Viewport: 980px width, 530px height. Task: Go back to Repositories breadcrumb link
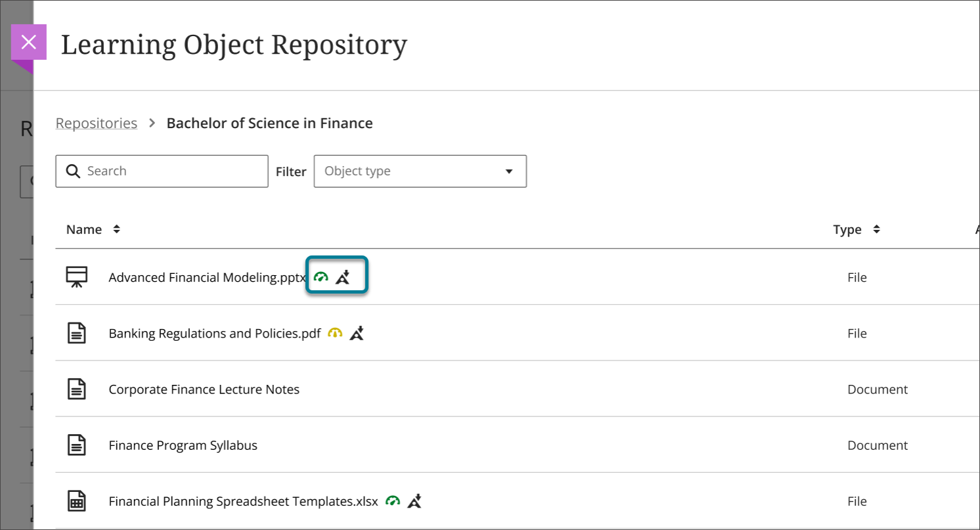(97, 123)
